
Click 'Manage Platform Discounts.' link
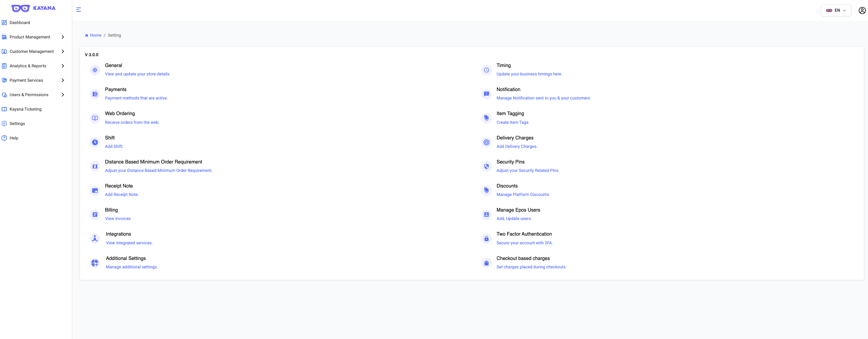click(523, 194)
